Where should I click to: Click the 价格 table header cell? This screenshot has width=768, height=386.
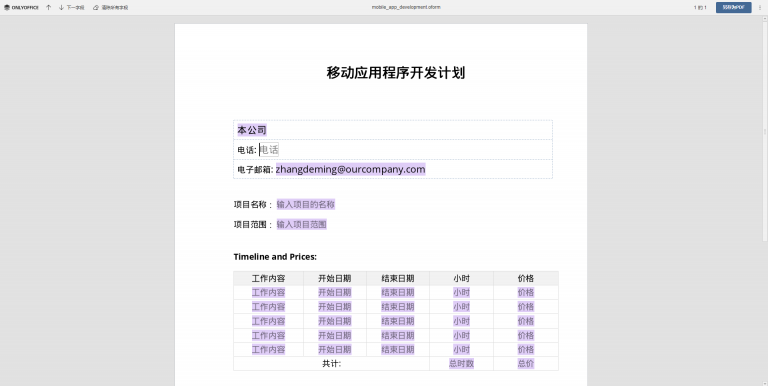[526, 278]
